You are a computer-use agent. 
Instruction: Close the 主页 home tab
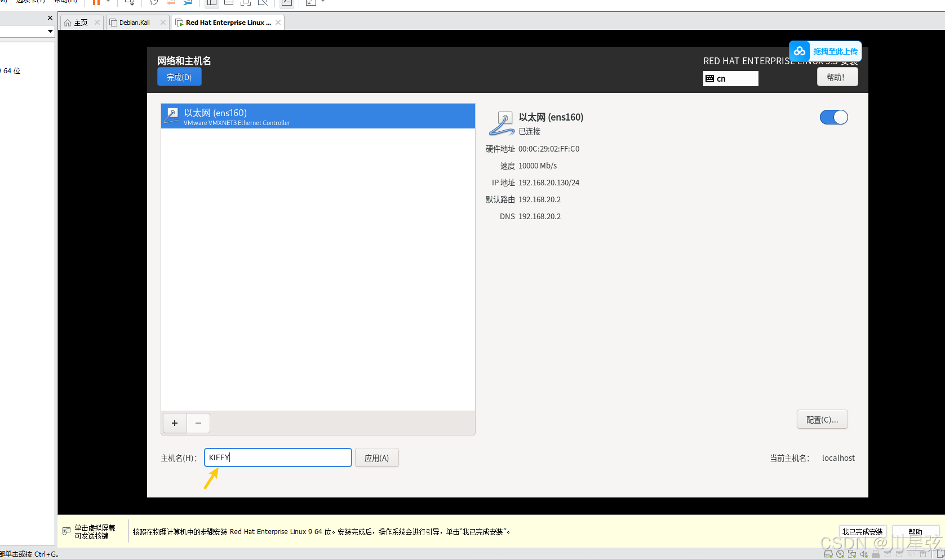tap(97, 23)
